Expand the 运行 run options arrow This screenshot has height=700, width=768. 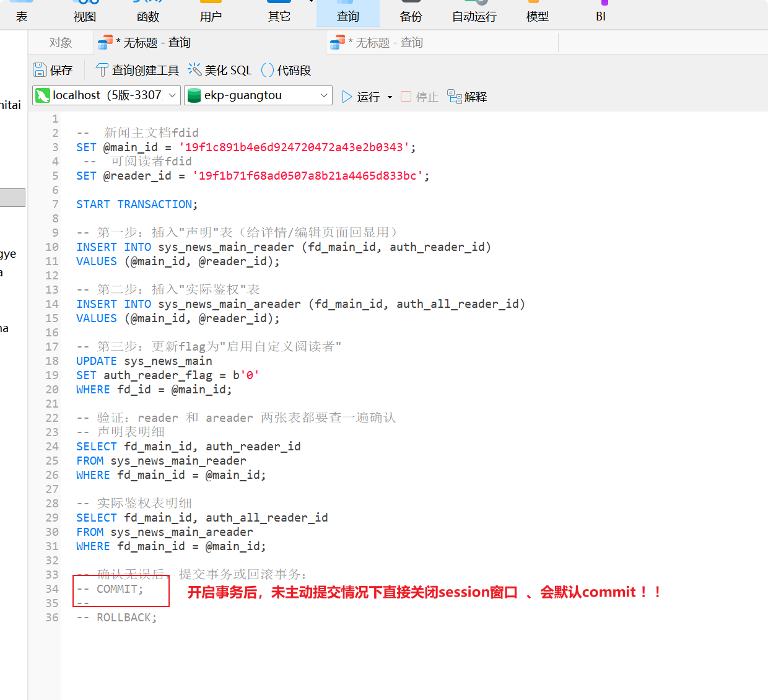pos(390,97)
